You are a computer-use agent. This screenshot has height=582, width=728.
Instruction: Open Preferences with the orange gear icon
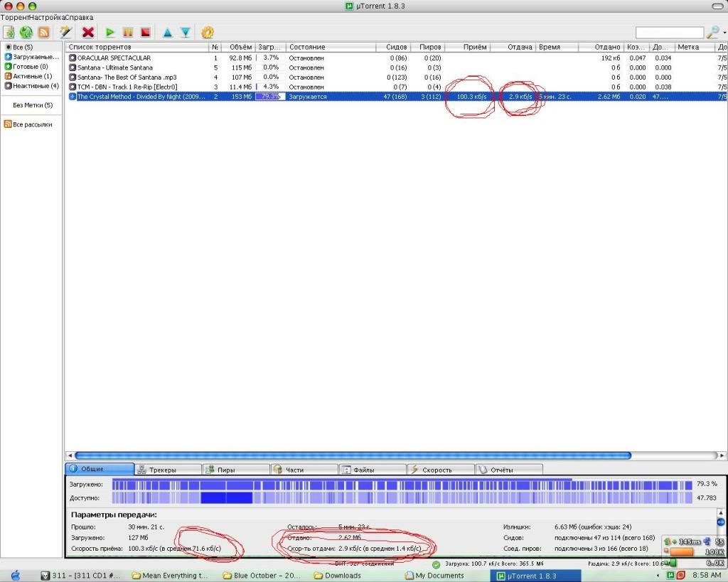(207, 32)
